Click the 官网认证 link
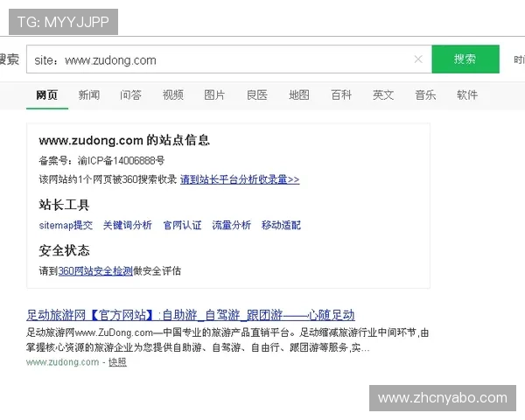The image size is (525, 420). pyautogui.click(x=183, y=225)
